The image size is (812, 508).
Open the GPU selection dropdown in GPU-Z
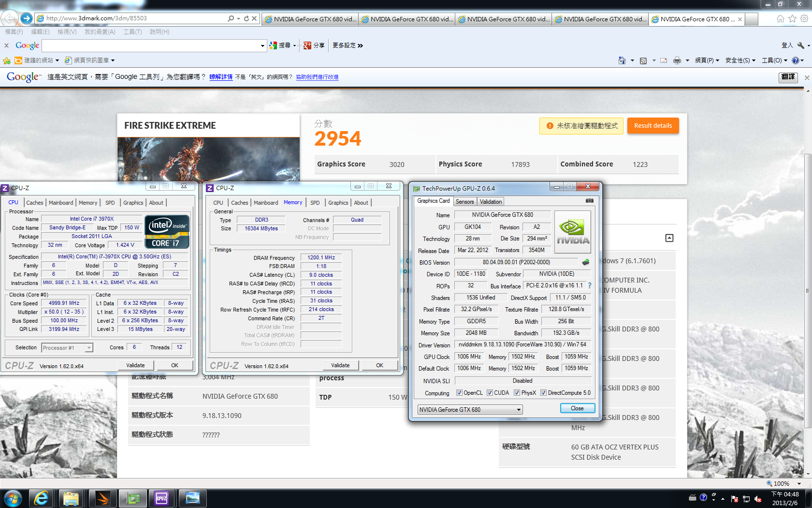pos(470,410)
